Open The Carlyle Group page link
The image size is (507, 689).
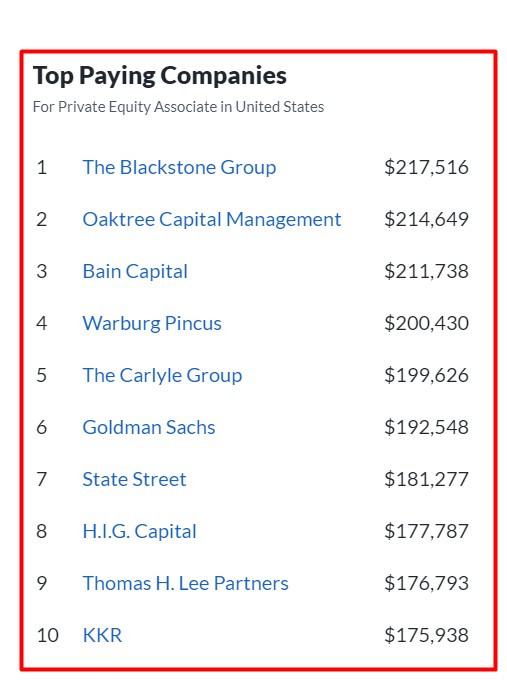[x=162, y=375]
